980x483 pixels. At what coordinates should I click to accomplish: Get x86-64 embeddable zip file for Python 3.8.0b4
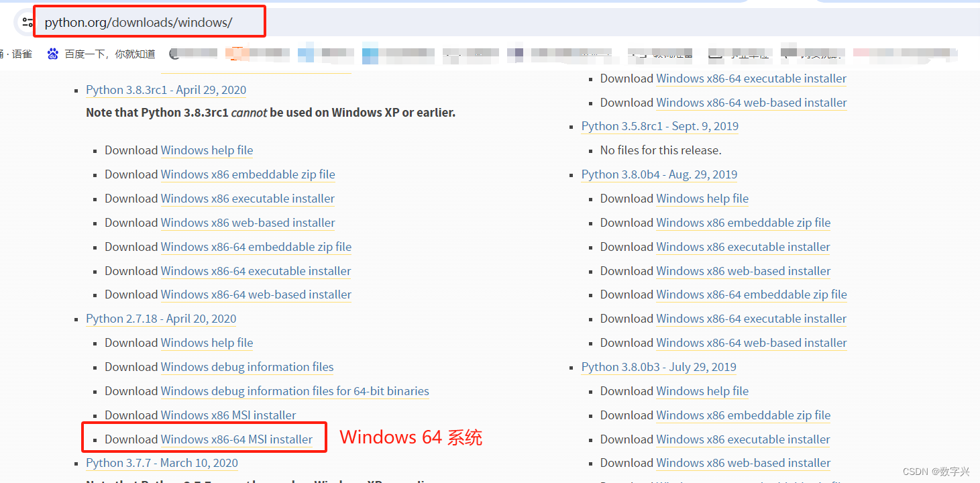(x=752, y=294)
